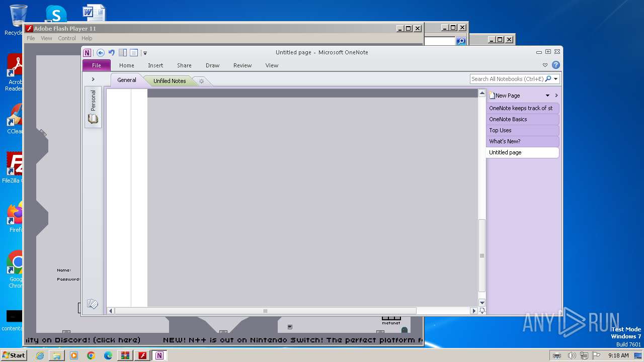Click the scroll-to-page-bottom icon at scrollbar corner
Screen dimensions: 644x362
(x=482, y=311)
